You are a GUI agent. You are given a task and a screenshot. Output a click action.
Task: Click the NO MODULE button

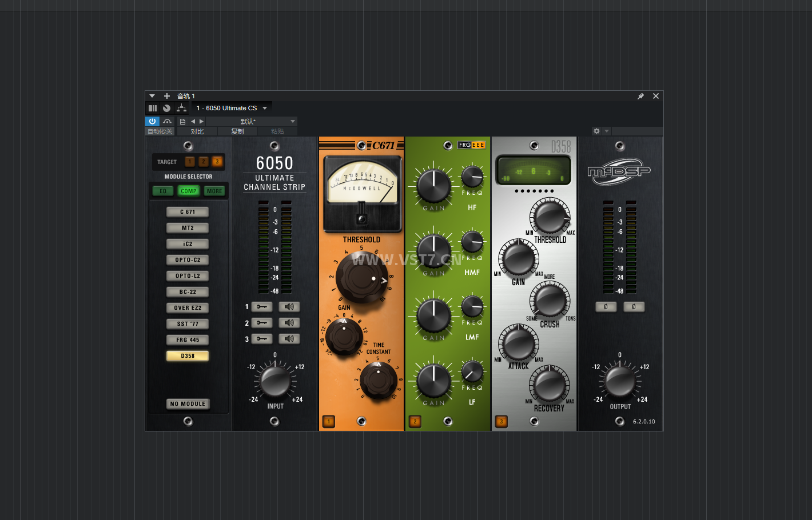click(x=188, y=404)
